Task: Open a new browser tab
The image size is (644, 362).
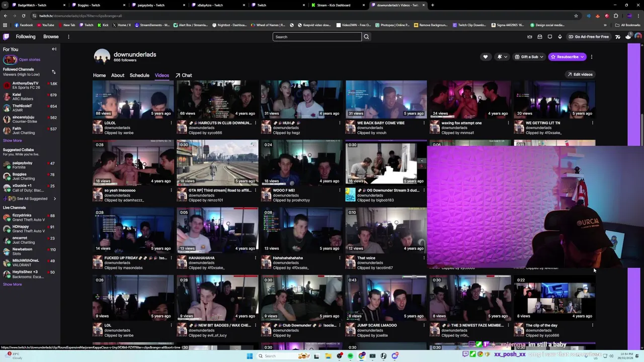Action: pos(433,5)
